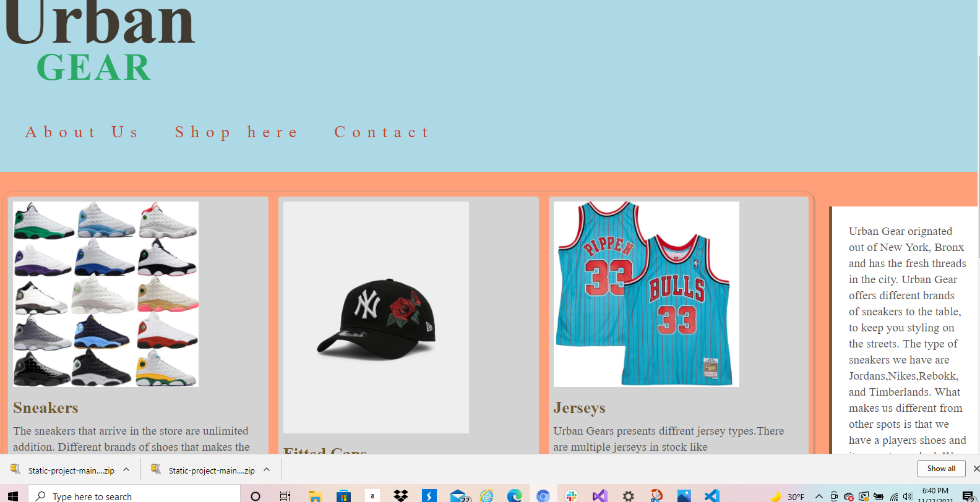
Task: Click the Sneakers product image
Action: pos(106,294)
